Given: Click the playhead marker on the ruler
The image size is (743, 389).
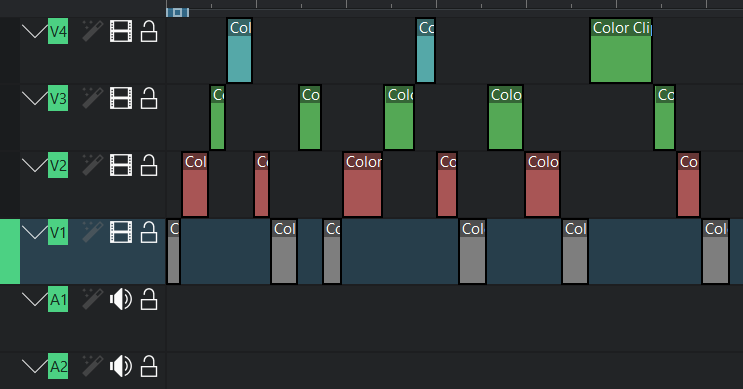Looking at the screenshot, I should [177, 12].
